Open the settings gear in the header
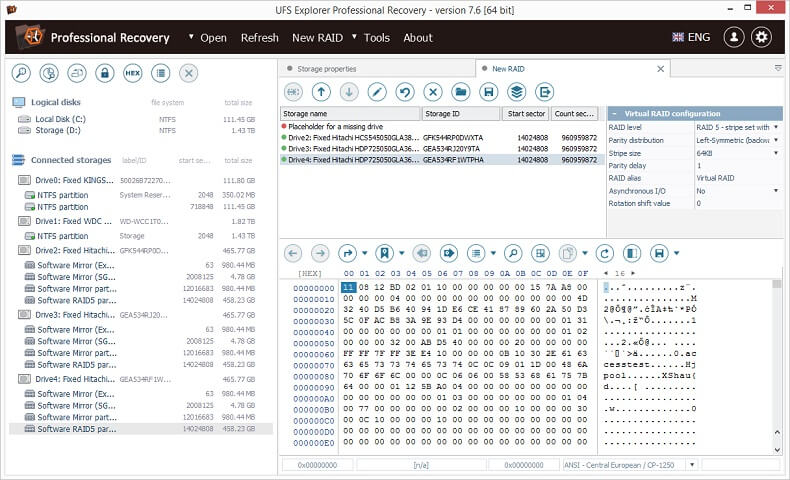The height and width of the screenshot is (480, 790). [x=762, y=38]
